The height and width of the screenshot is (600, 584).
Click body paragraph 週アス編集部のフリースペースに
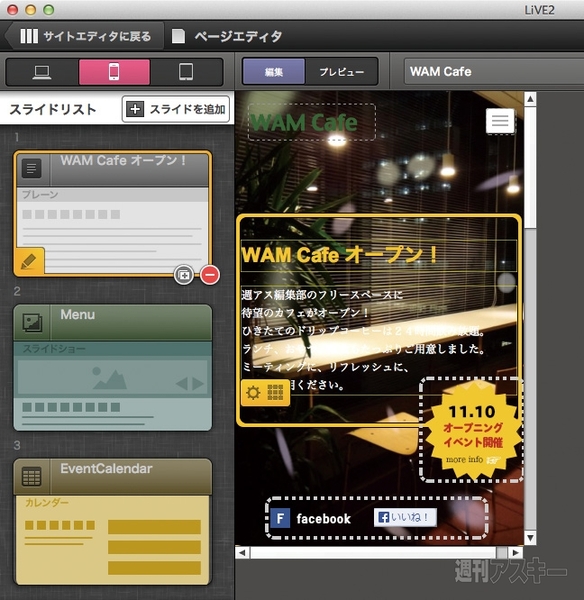point(322,295)
